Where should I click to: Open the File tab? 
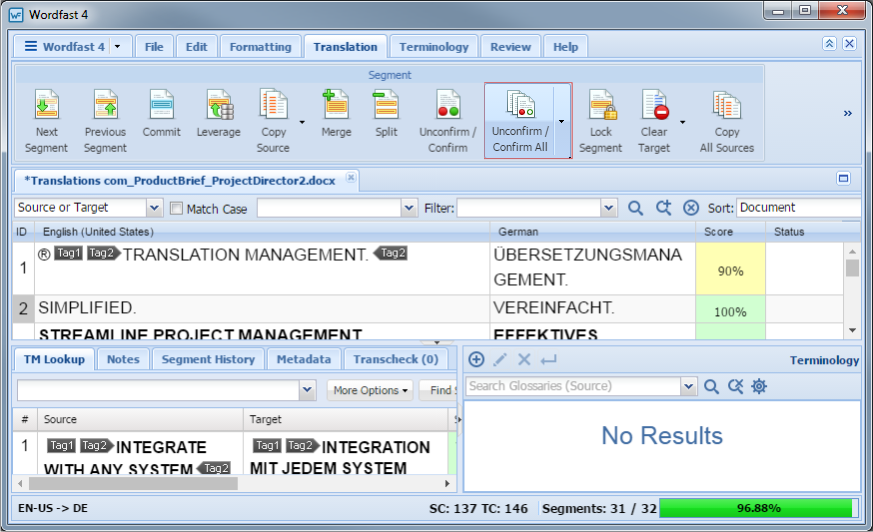(154, 47)
